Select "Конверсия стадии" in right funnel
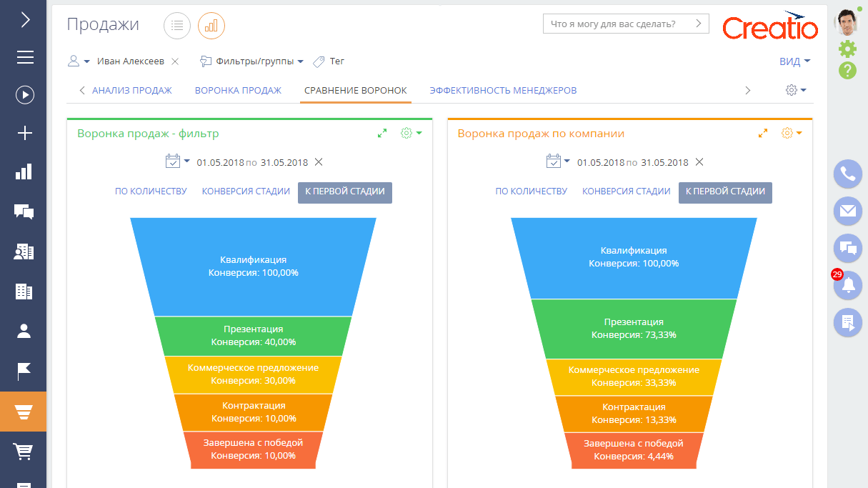868x488 pixels. [x=627, y=191]
